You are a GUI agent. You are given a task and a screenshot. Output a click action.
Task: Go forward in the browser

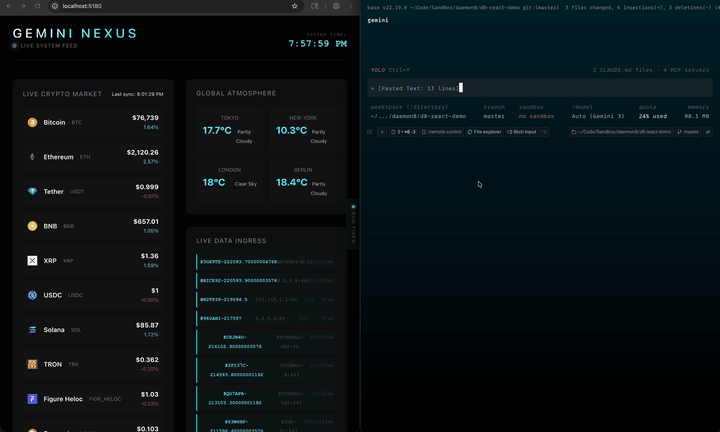click(x=23, y=6)
